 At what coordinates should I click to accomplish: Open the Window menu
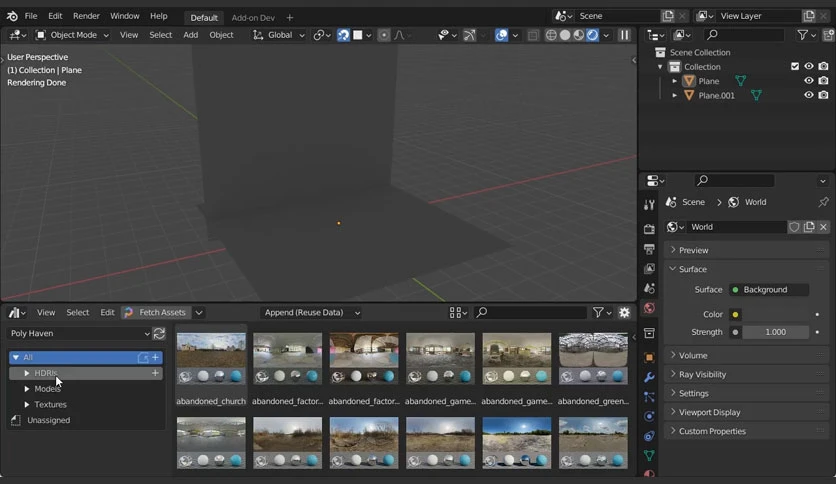click(125, 16)
